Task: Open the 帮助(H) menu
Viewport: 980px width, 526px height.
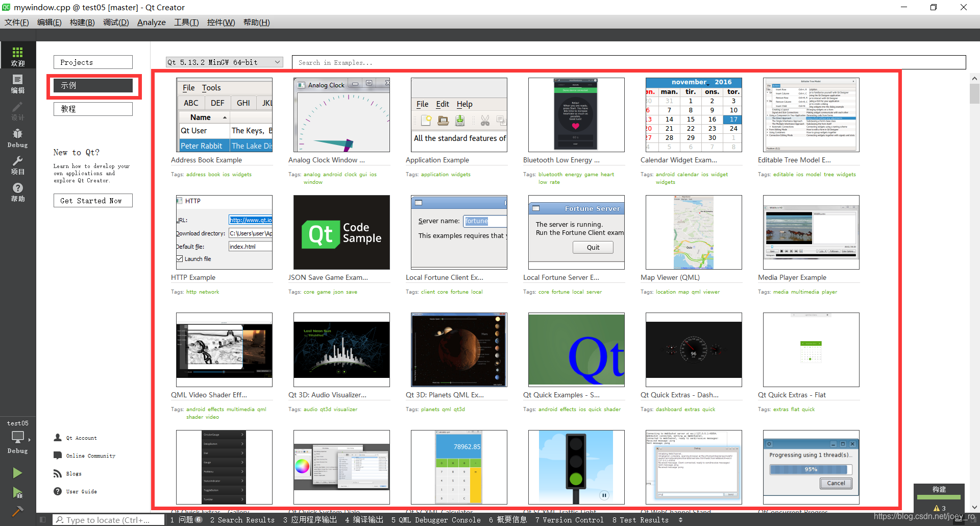Action: click(x=257, y=22)
